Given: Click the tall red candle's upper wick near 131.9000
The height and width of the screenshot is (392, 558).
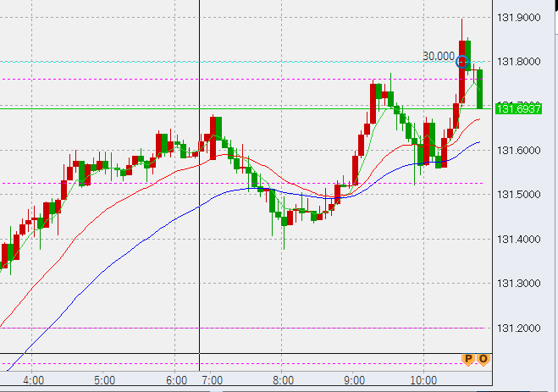Looking at the screenshot, I should pyautogui.click(x=461, y=28).
